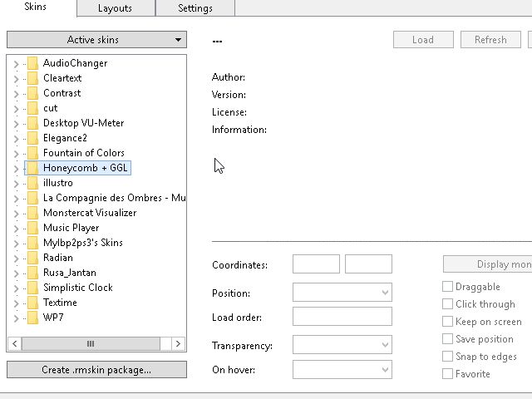Expand the Honeycomb + GGL tree node
Viewport: 532px width, 399px height.
pyautogui.click(x=16, y=168)
